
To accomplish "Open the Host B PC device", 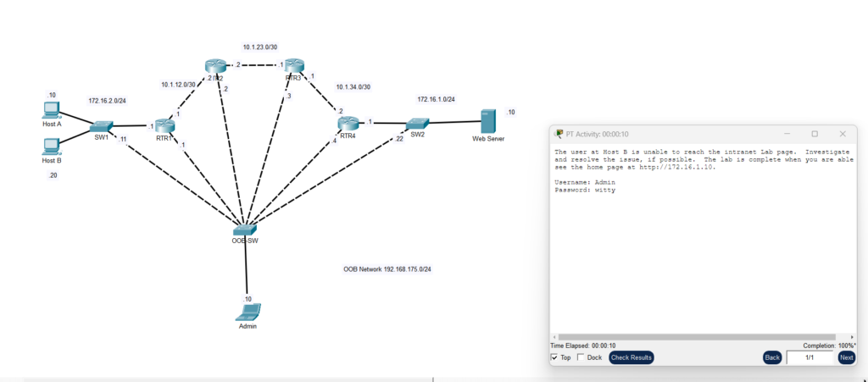I will click(51, 147).
